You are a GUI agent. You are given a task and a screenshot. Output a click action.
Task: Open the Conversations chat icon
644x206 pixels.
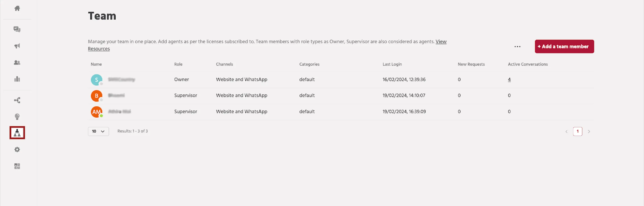point(17,29)
